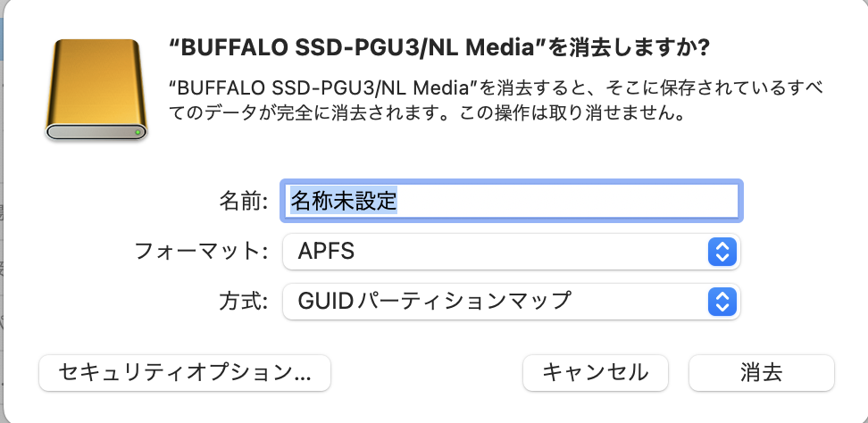Click the 方式: label
Viewport: 868px width, 423px height.
[244, 302]
